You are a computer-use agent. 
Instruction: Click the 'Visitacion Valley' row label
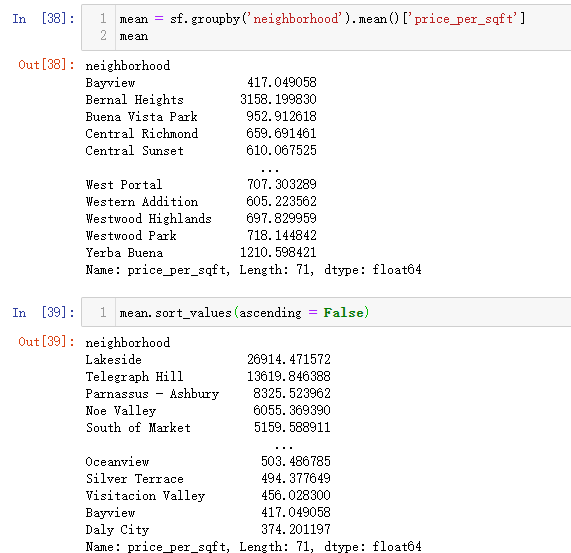coord(145,495)
